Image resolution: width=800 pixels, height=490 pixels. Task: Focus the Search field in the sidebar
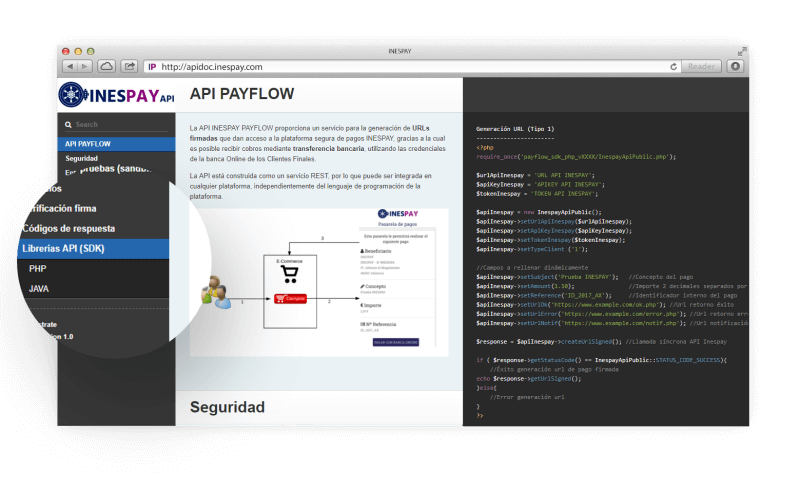(x=116, y=125)
